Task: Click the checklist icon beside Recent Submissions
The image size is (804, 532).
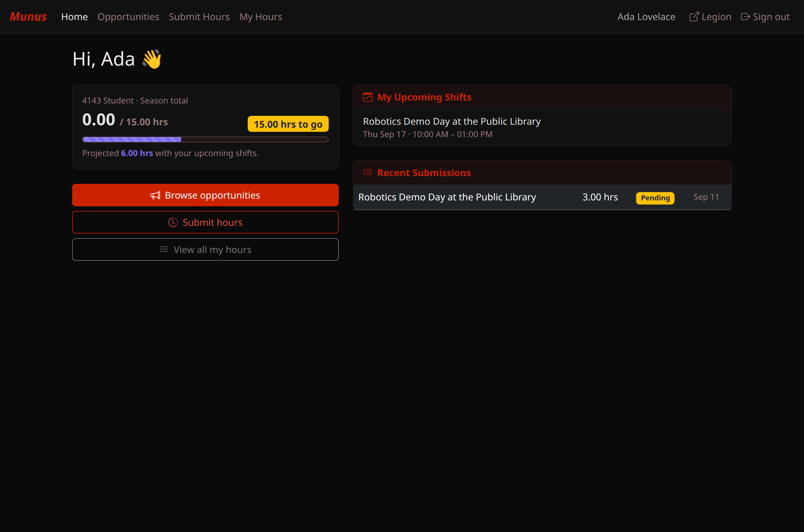Action: 368,172
